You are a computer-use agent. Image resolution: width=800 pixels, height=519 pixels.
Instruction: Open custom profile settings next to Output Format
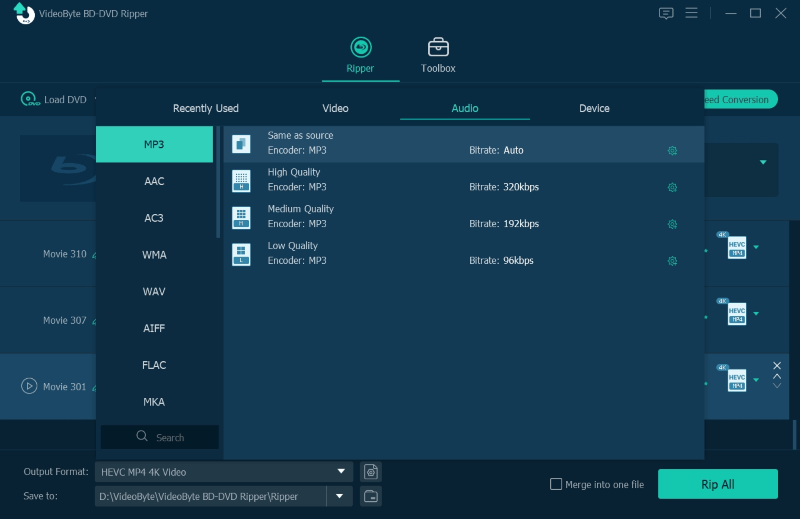tap(371, 472)
